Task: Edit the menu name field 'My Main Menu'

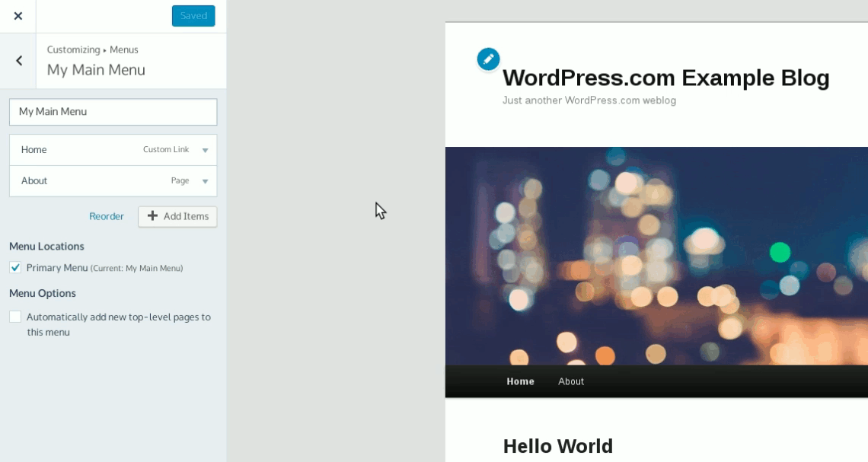Action: click(113, 112)
